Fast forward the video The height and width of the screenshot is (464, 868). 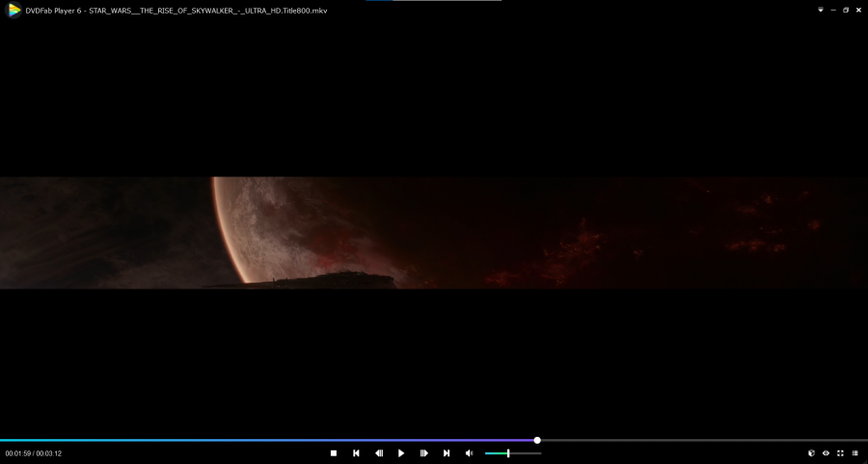[x=423, y=453]
